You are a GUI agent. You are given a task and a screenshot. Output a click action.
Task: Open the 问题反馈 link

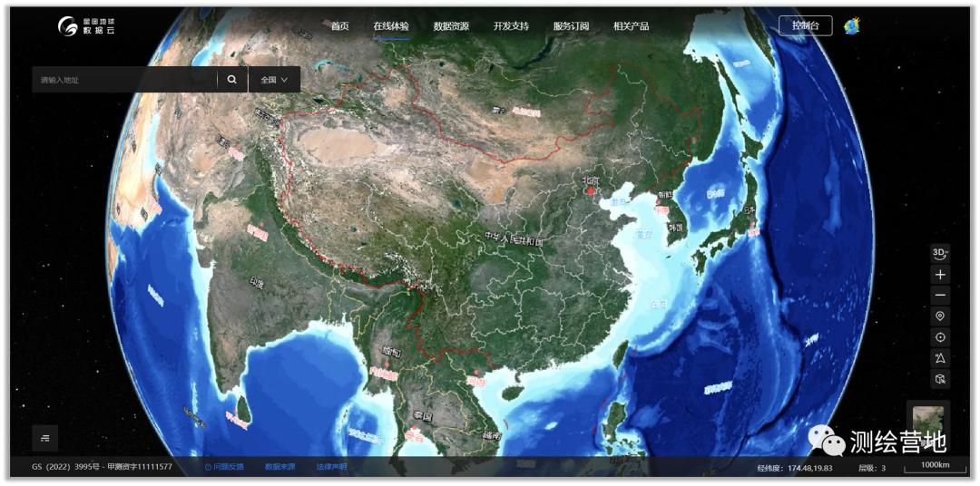pos(224,467)
